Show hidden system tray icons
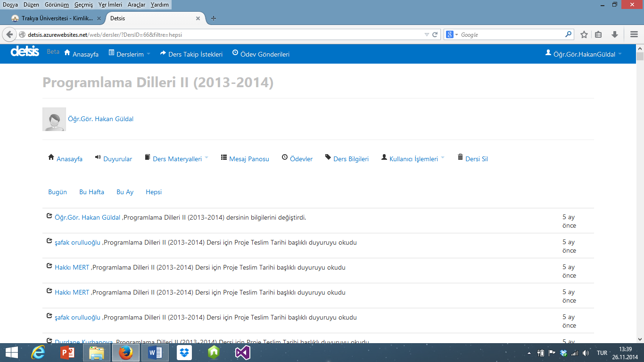This screenshot has width=644, height=362. coord(529,353)
